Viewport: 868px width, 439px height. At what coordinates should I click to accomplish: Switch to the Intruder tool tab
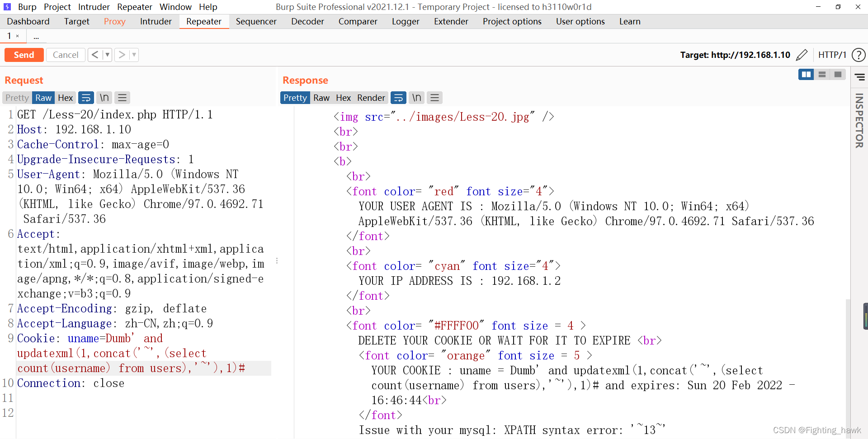click(156, 22)
